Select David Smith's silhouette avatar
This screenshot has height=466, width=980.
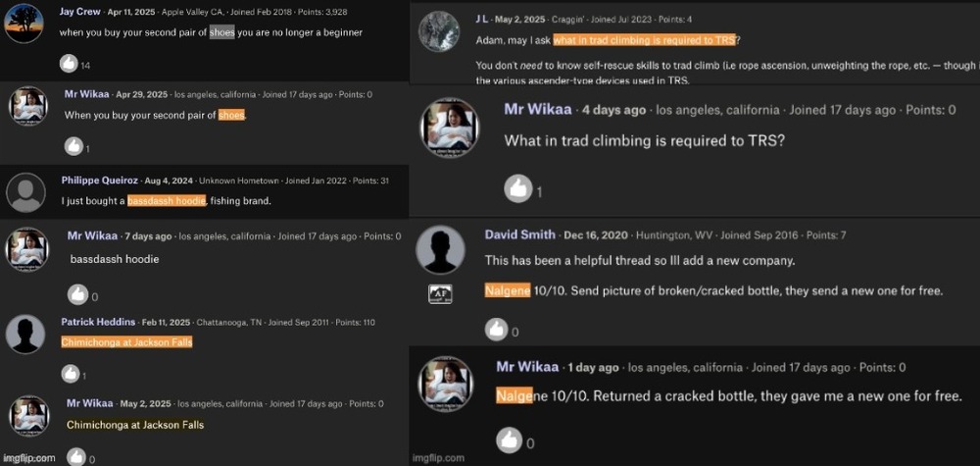tap(441, 249)
